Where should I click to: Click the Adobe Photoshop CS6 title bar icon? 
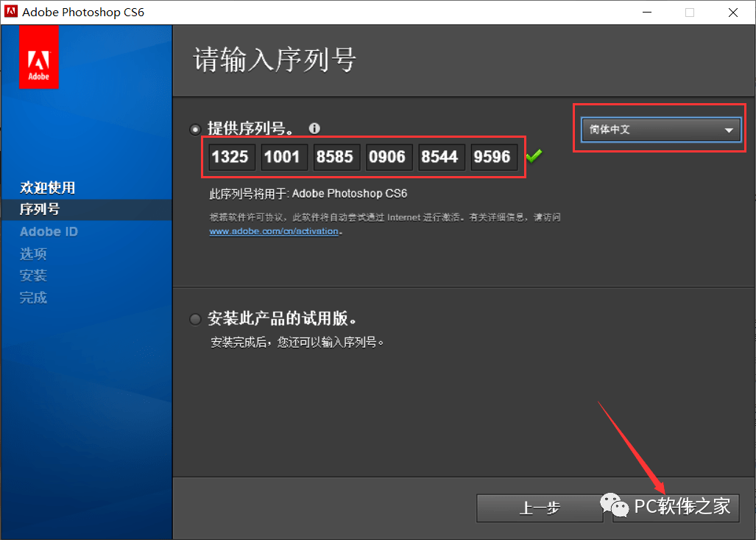coord(10,12)
